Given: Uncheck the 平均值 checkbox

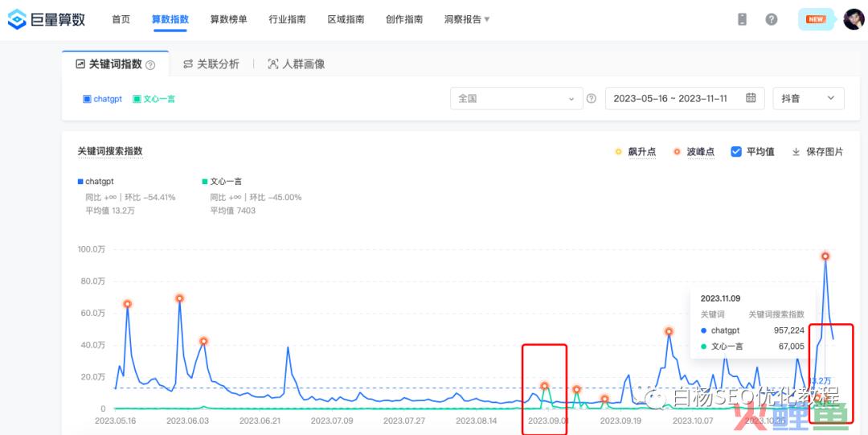Looking at the screenshot, I should (736, 152).
